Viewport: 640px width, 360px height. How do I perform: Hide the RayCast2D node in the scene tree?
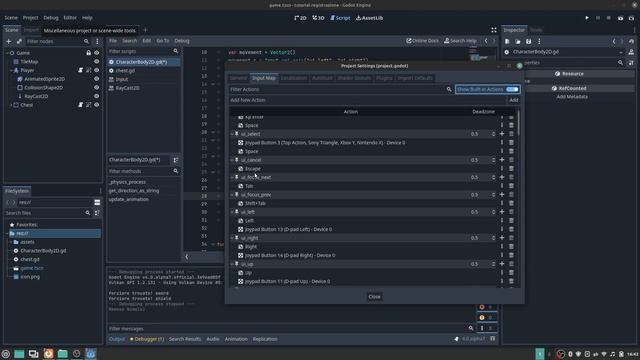[x=97, y=96]
